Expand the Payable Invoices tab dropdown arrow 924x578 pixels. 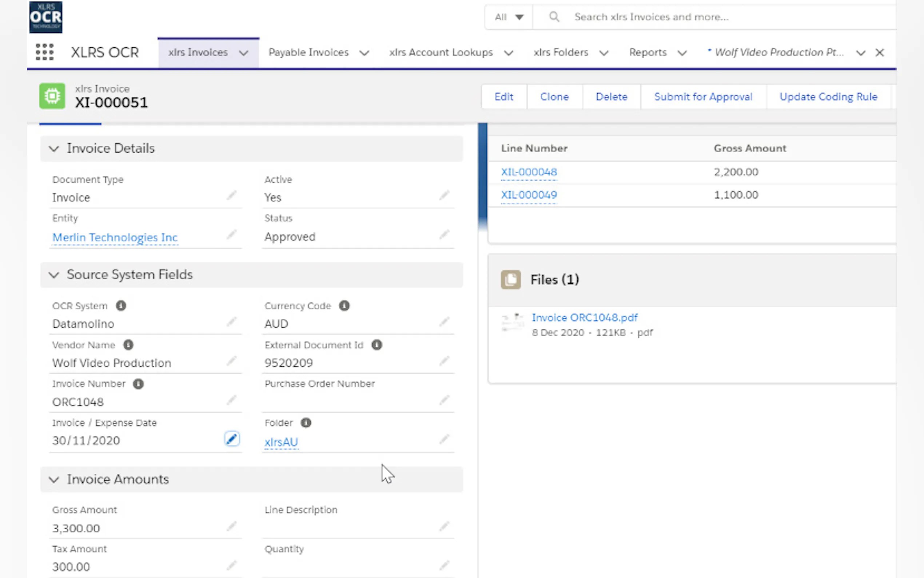(x=364, y=53)
